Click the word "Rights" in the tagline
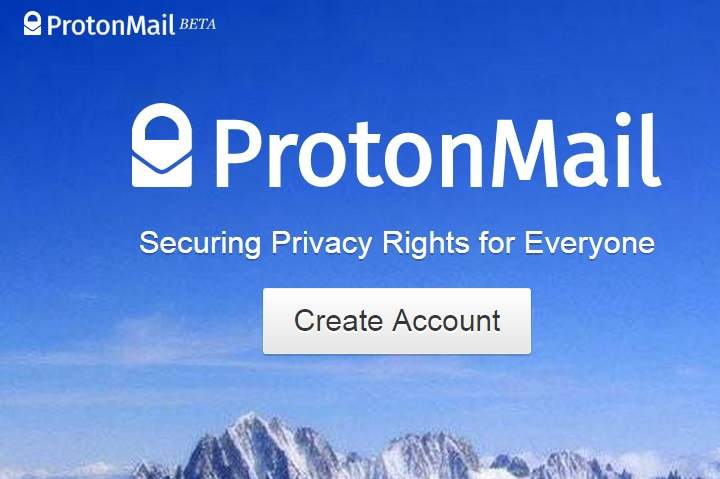 click(426, 243)
